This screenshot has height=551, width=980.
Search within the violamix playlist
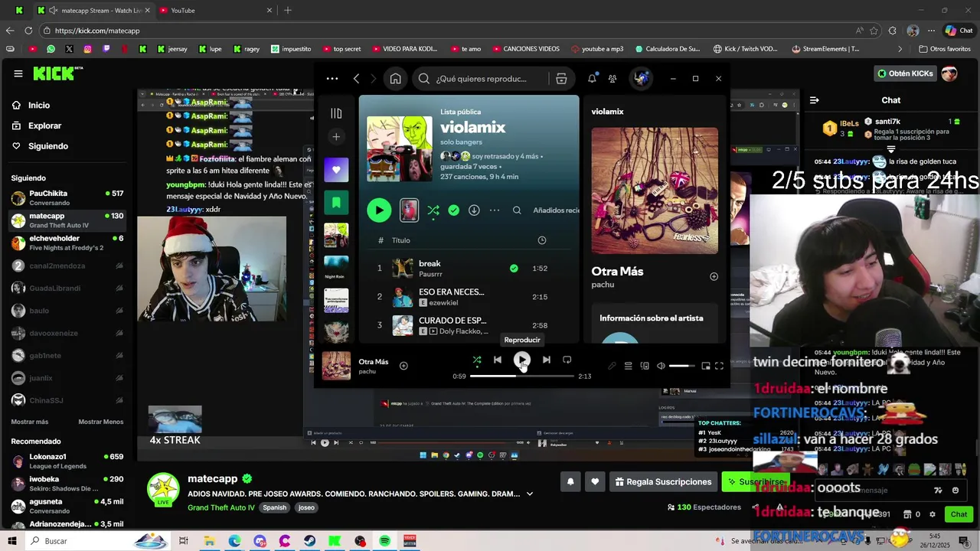coord(517,210)
